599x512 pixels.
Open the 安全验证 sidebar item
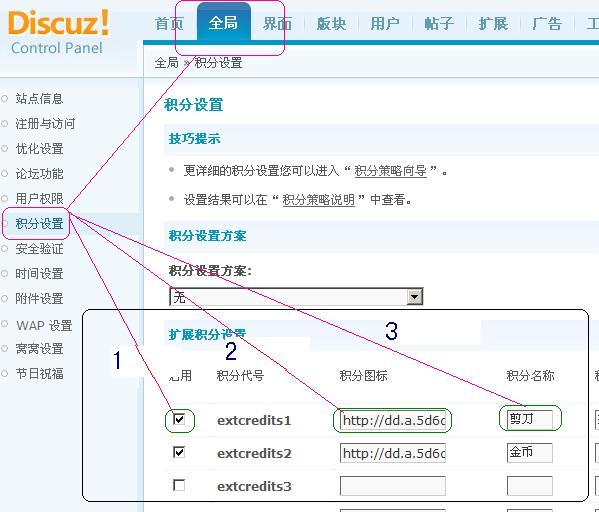coord(39,249)
